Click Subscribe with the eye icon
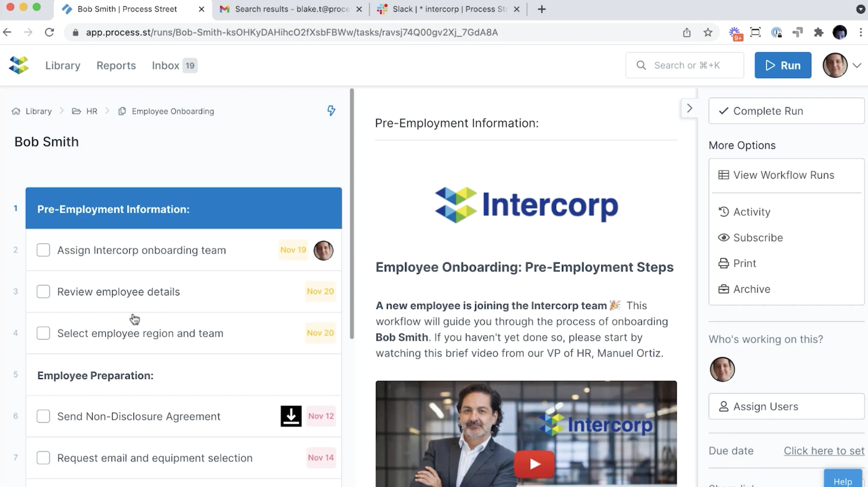 click(750, 238)
